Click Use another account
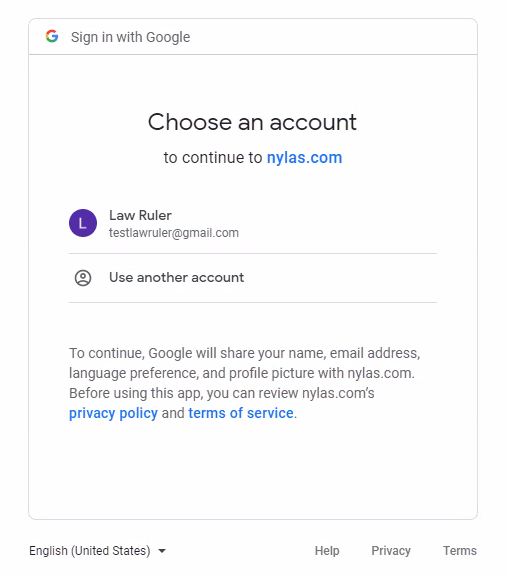Image resolution: width=507 pixels, height=577 pixels. click(176, 277)
